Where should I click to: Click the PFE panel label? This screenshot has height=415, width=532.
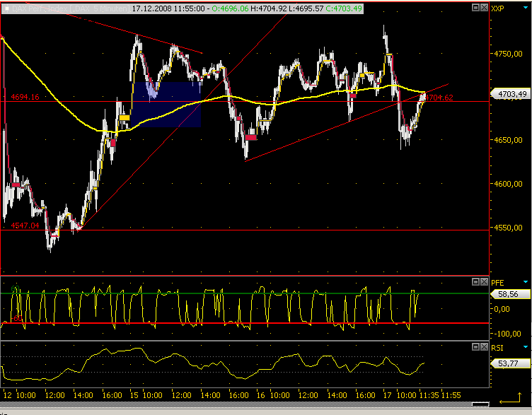click(x=497, y=283)
